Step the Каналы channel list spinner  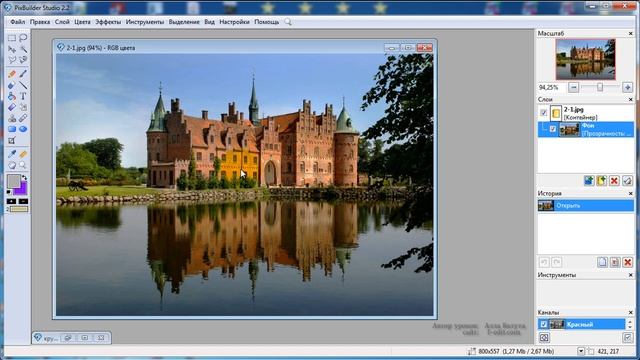pos(630,324)
